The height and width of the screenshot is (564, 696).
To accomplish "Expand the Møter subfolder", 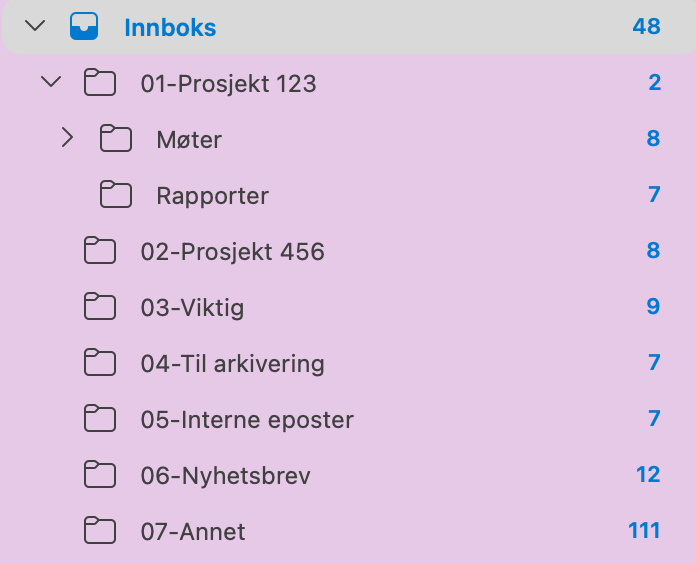I will [x=67, y=139].
